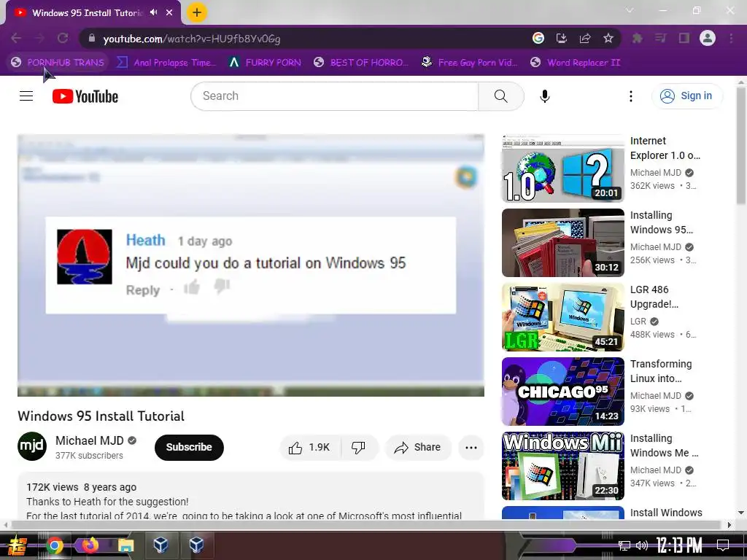
Task: Go to YouTube home via logo
Action: (85, 96)
